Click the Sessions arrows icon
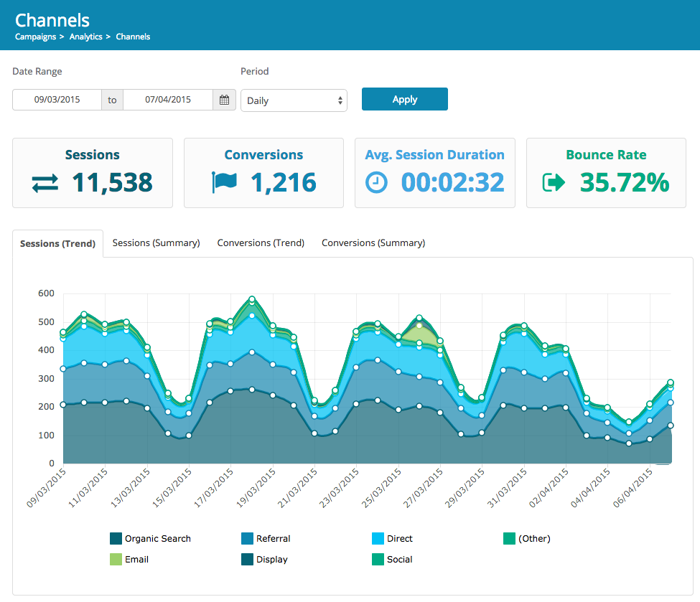 tap(46, 184)
